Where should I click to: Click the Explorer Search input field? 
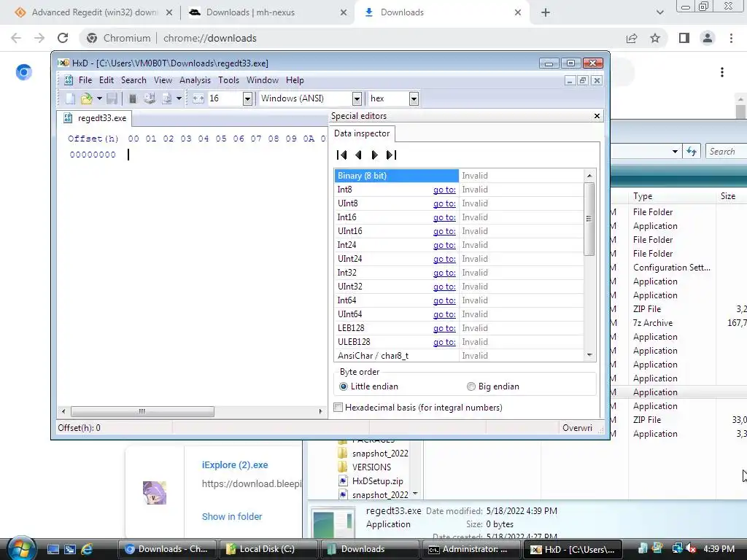tap(726, 152)
